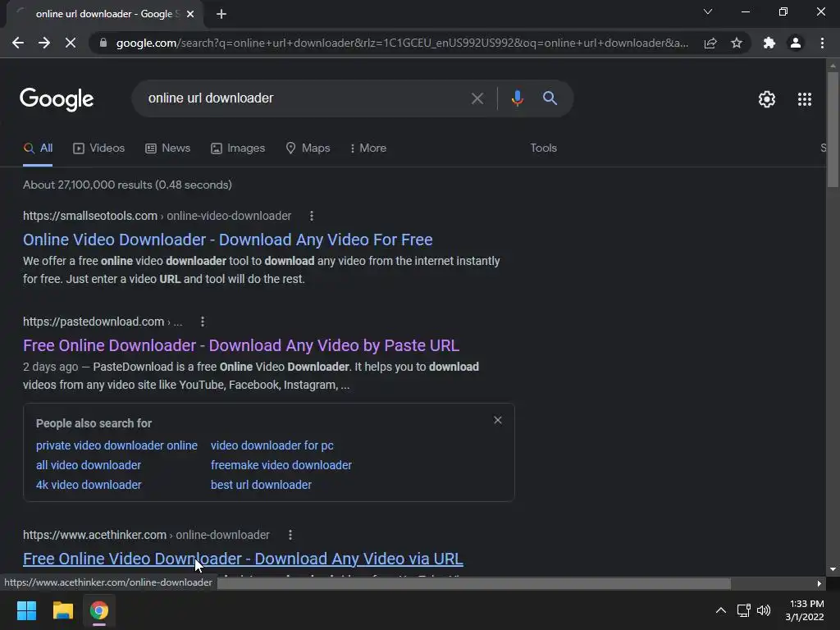Viewport: 840px width, 630px height.
Task: Open the tab search chevron
Action: 708,11
